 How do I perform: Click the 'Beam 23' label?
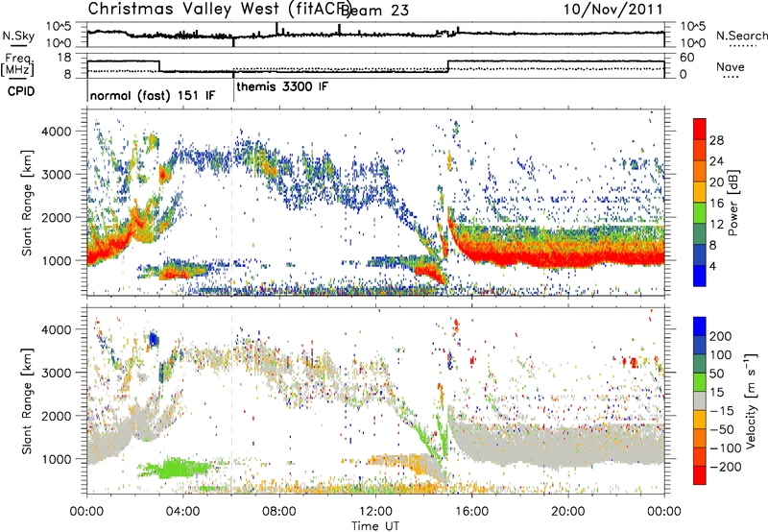(374, 10)
